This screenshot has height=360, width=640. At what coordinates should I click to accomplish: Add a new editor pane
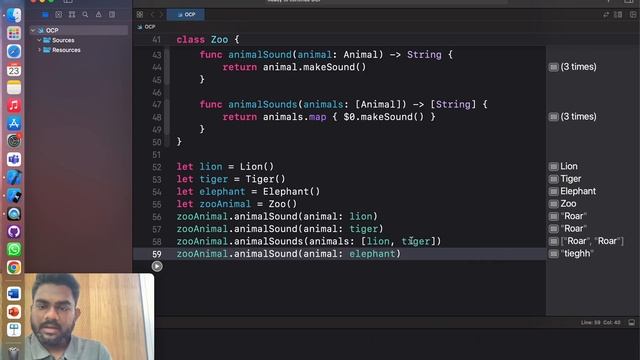tap(633, 14)
